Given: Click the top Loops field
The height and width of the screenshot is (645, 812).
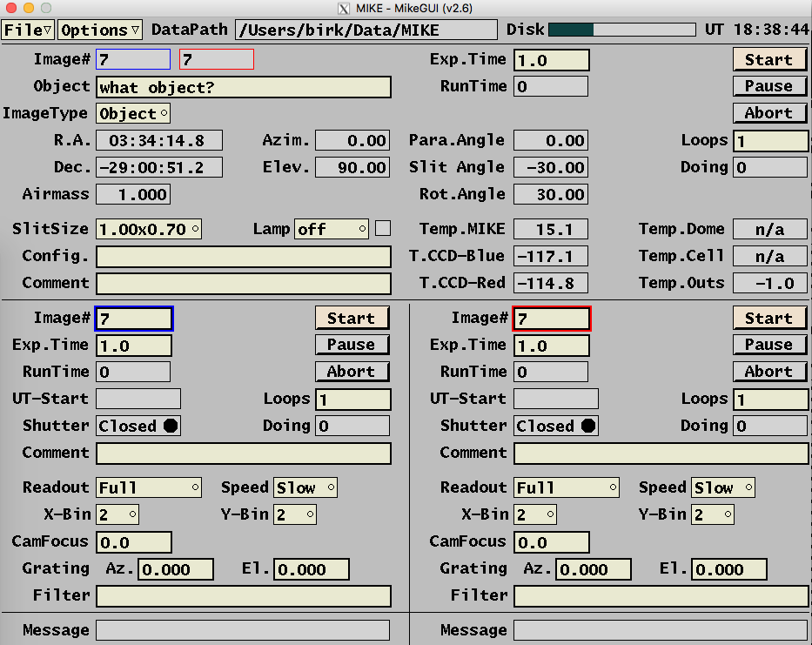Looking at the screenshot, I should click(x=770, y=142).
